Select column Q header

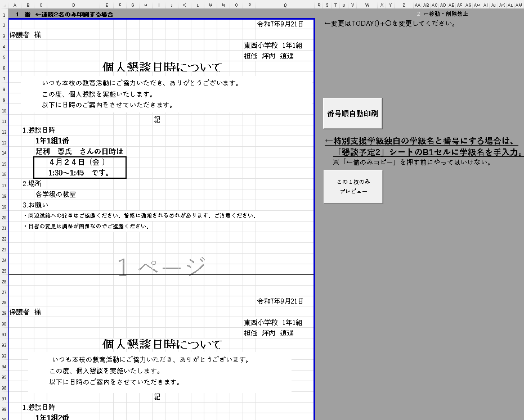click(x=285, y=5)
